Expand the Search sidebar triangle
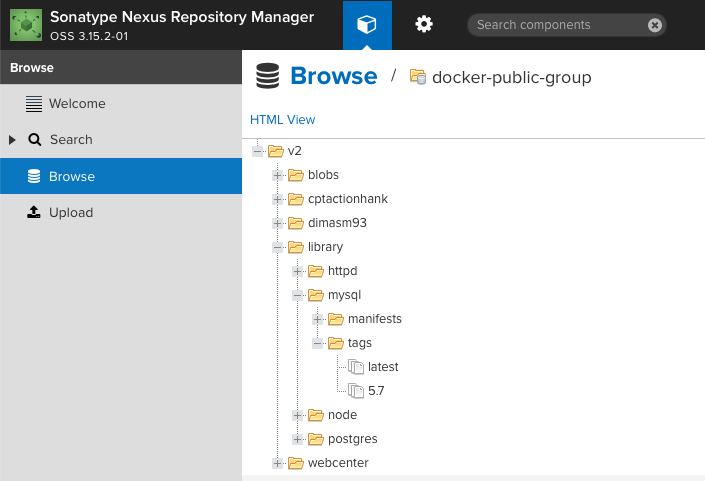Viewport: 705px width, 481px height. [12, 140]
